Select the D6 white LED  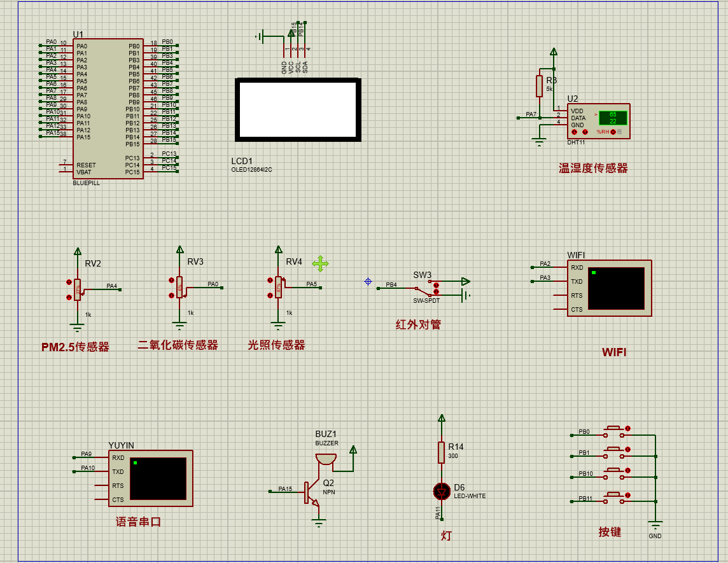442,492
